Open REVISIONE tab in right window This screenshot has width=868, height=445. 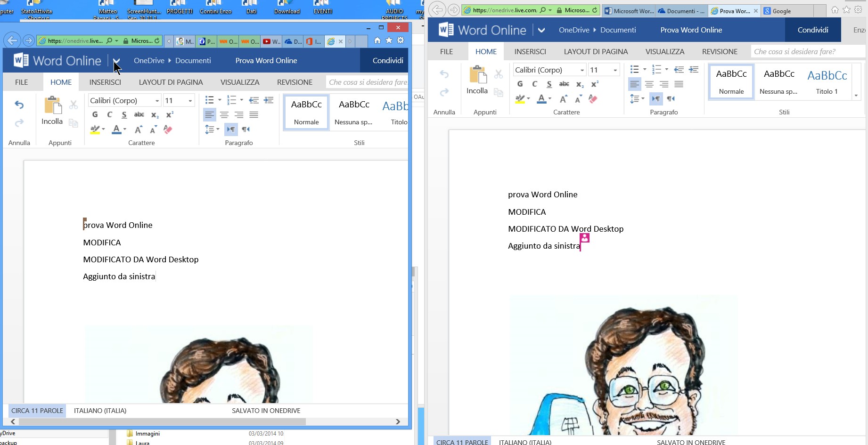(720, 51)
